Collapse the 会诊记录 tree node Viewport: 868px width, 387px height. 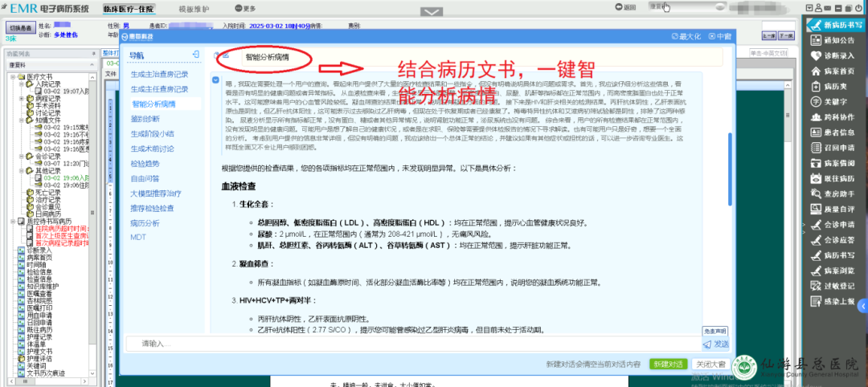click(x=21, y=157)
